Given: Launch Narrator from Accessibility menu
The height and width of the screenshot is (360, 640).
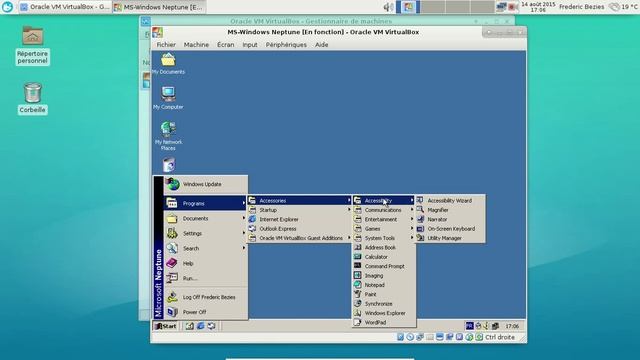Looking at the screenshot, I should pyautogui.click(x=450, y=219).
